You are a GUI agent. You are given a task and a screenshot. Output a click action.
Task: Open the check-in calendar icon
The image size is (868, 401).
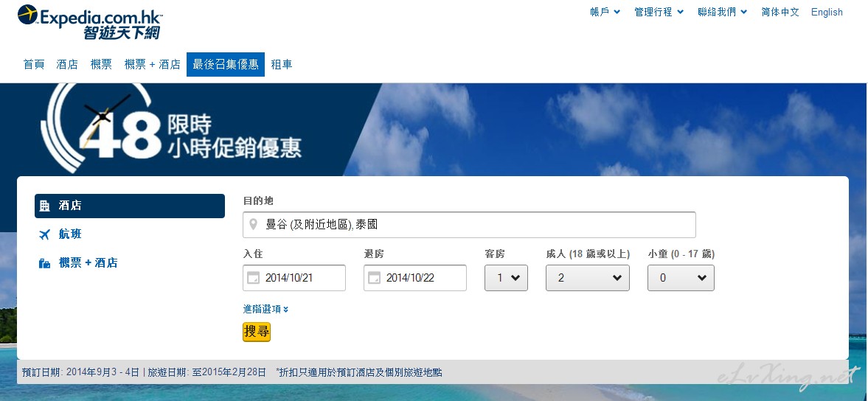click(252, 278)
